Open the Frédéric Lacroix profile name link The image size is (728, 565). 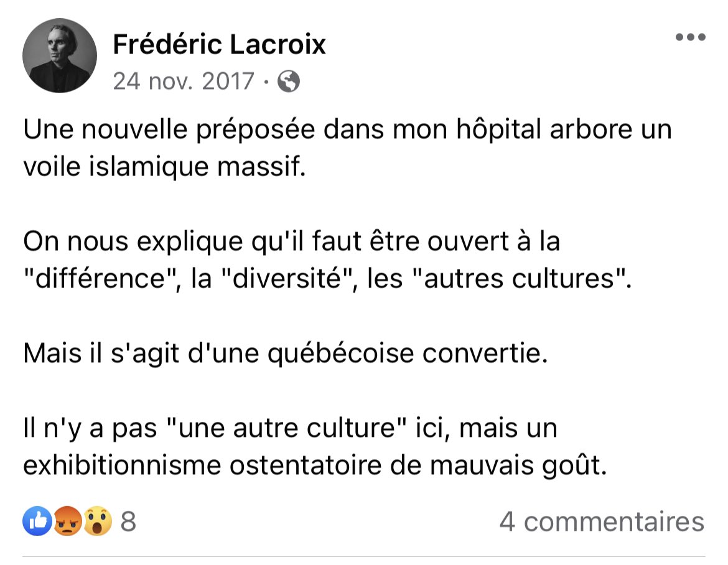(219, 45)
